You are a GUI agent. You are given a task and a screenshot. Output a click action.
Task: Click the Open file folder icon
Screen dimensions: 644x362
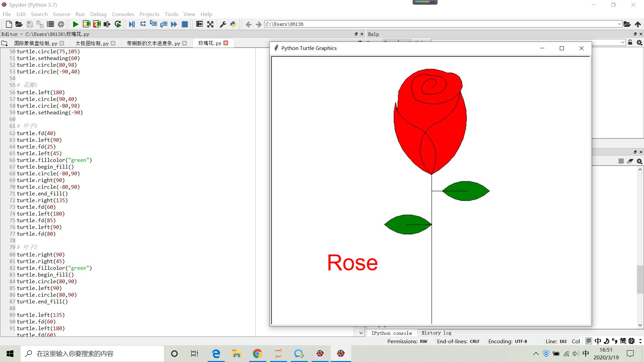19,24
